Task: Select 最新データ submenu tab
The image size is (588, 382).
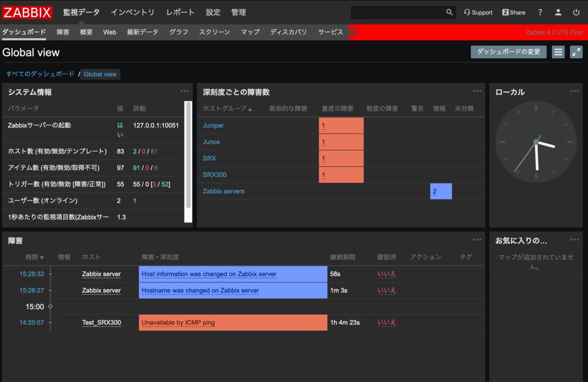Action: click(143, 32)
